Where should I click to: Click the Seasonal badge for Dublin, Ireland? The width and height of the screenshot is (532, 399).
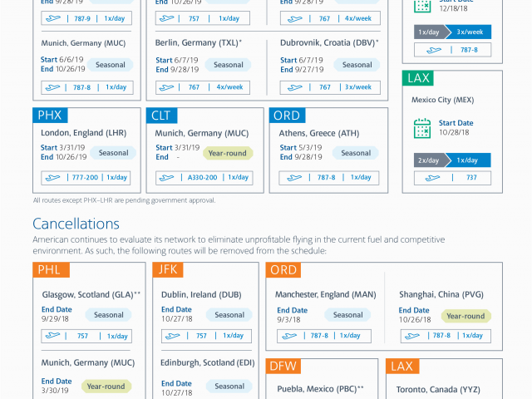point(229,315)
